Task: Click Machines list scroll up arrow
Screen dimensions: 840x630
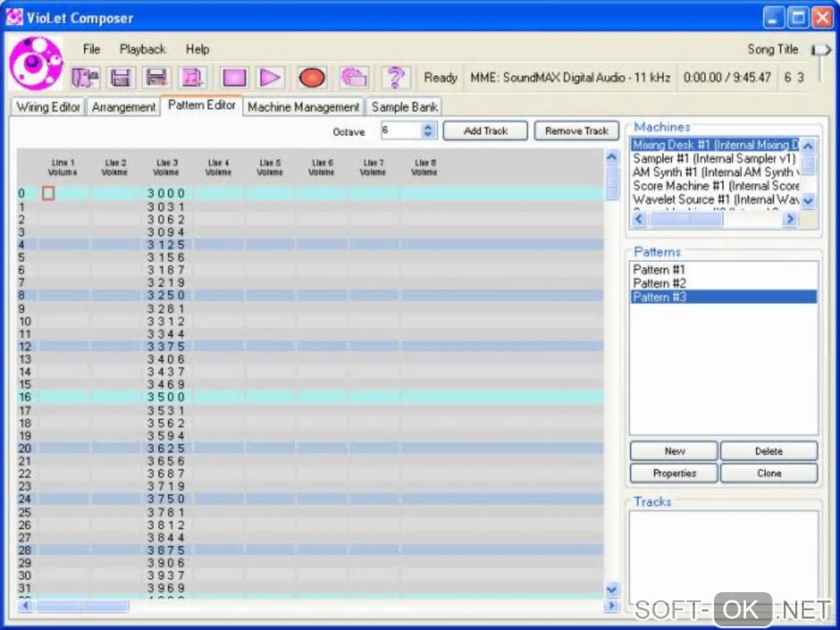Action: click(x=808, y=145)
